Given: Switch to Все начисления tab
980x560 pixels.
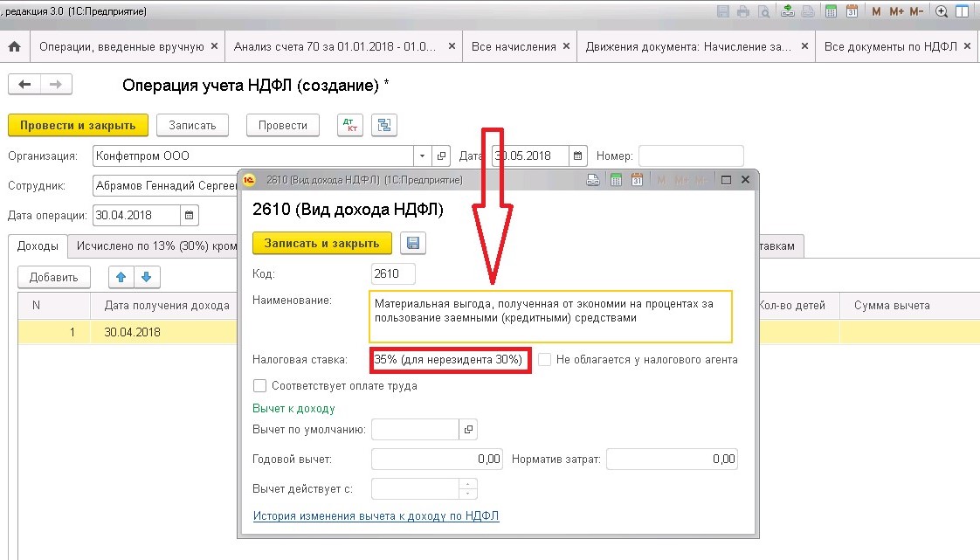Looking at the screenshot, I should click(514, 47).
